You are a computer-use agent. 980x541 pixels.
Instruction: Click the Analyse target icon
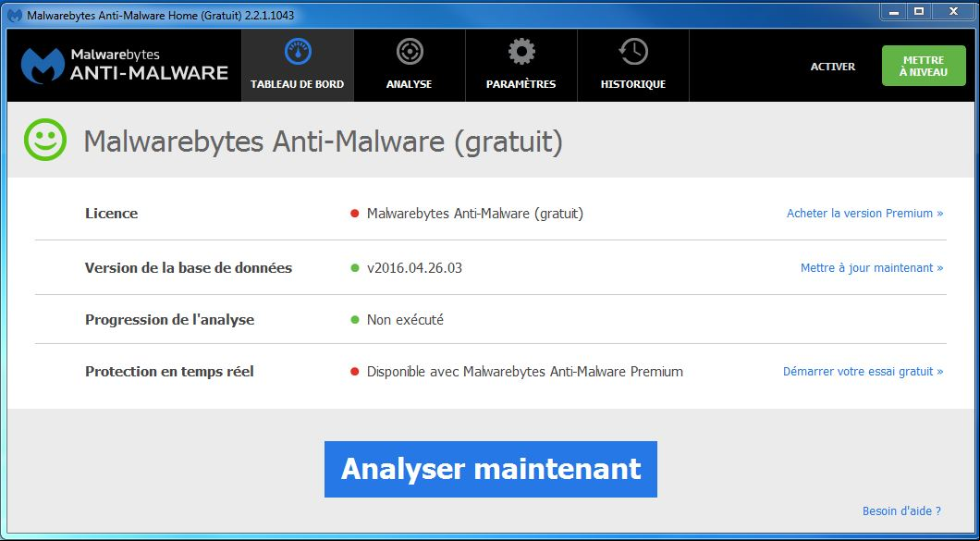410,52
